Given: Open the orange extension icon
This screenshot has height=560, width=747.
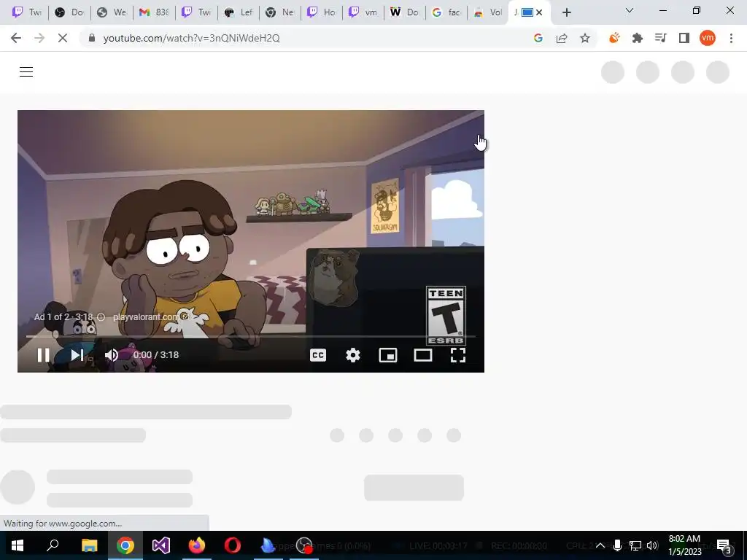Looking at the screenshot, I should [x=614, y=38].
